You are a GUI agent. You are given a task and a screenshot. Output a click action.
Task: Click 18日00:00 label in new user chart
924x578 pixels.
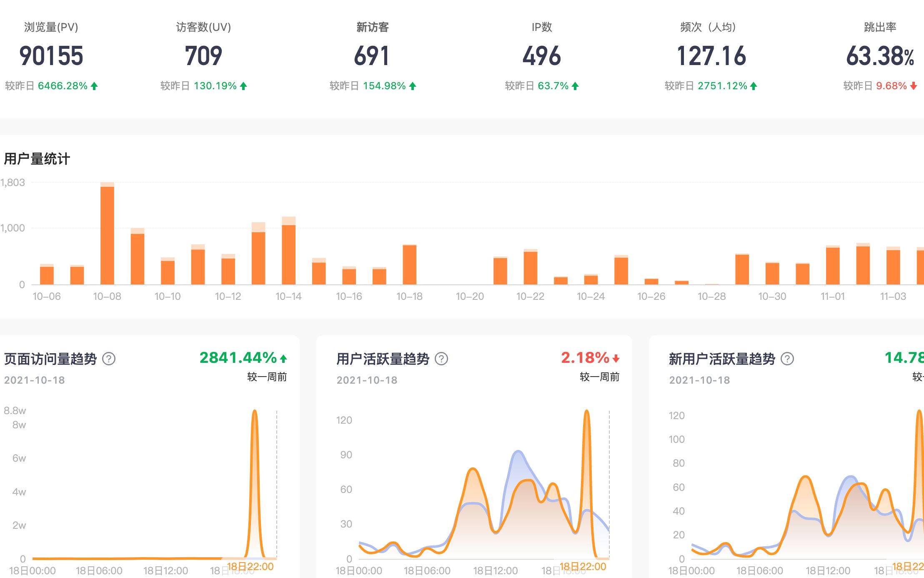691,570
